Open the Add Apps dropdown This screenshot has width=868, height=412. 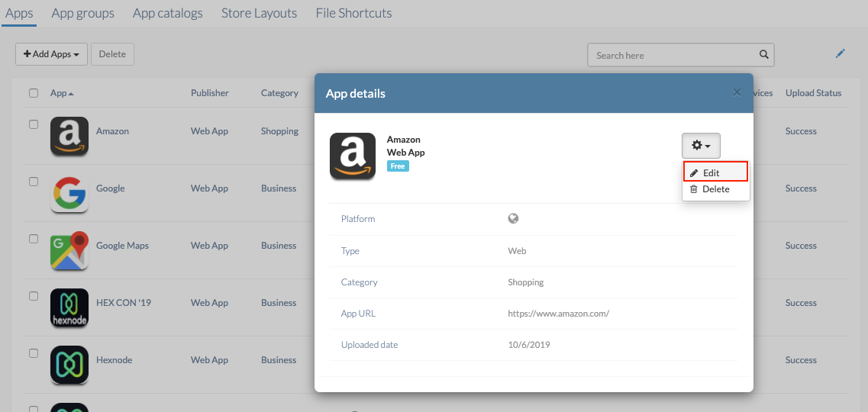pos(51,54)
